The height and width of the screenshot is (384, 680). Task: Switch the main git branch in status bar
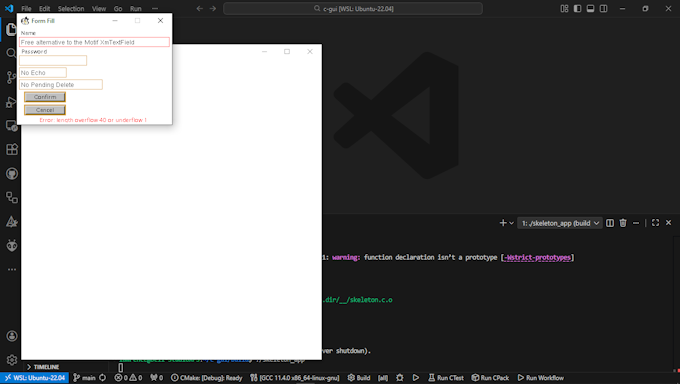click(85, 378)
